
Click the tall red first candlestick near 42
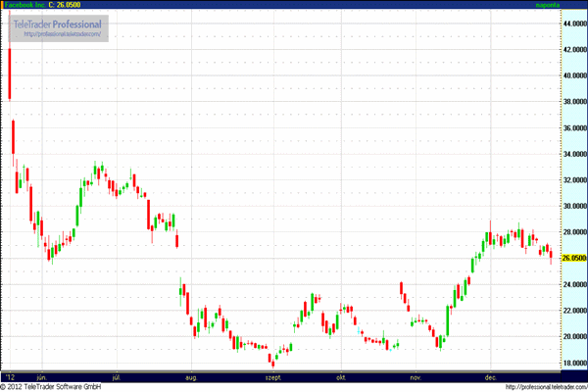[x=9, y=73]
